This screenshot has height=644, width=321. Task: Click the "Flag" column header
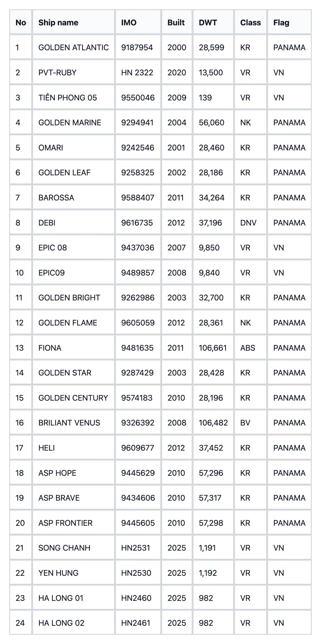[x=281, y=23]
